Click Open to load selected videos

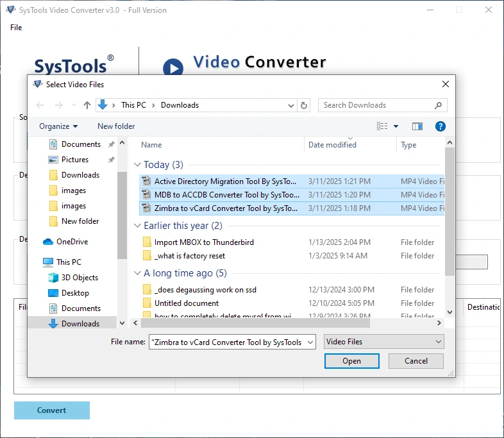coord(351,361)
